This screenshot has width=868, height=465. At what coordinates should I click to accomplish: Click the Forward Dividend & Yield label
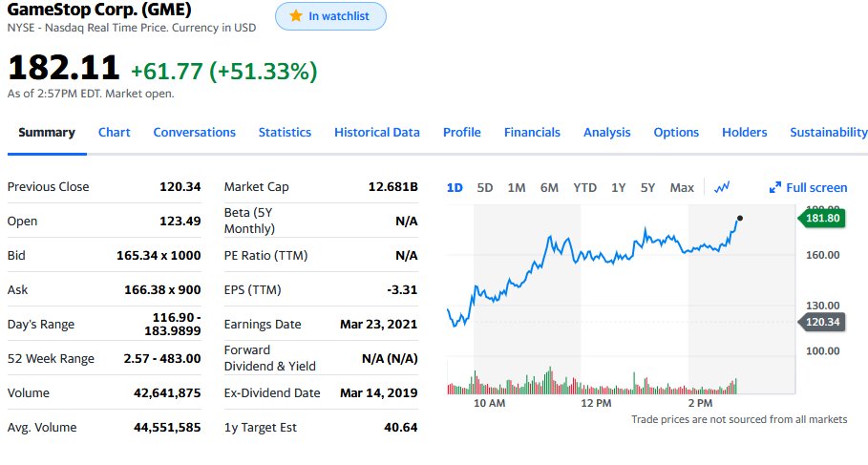click(x=269, y=358)
